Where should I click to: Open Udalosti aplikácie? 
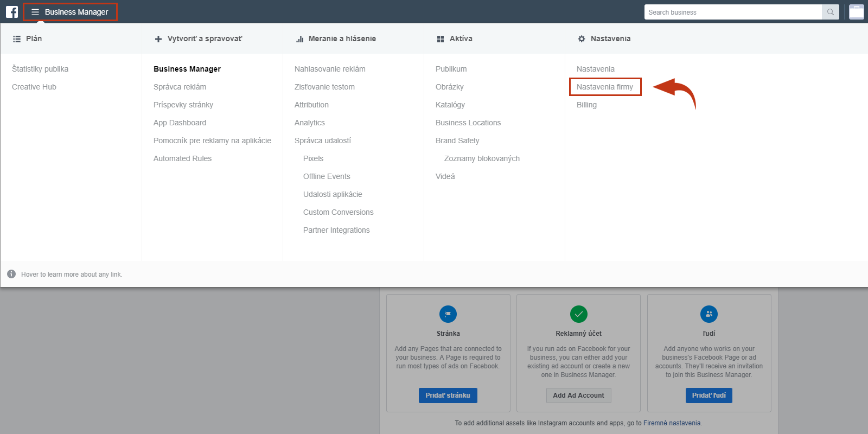[333, 194]
